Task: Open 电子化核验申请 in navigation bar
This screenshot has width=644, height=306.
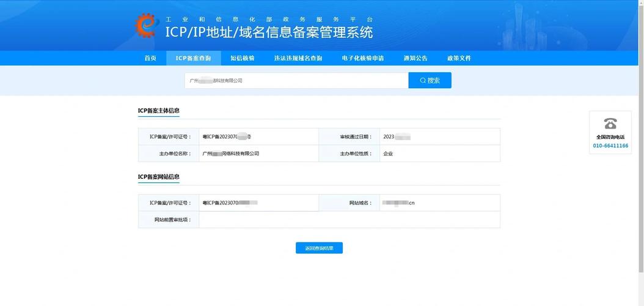Action: [x=363, y=58]
